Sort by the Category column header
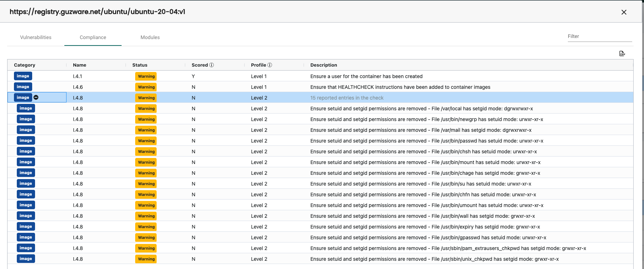This screenshot has height=269, width=644. (25, 65)
